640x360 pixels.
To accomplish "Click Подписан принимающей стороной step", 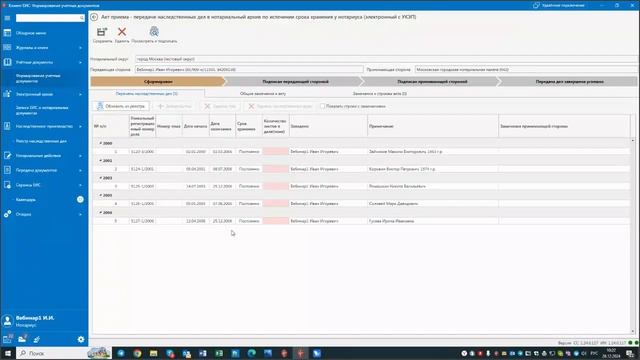I will [432, 82].
